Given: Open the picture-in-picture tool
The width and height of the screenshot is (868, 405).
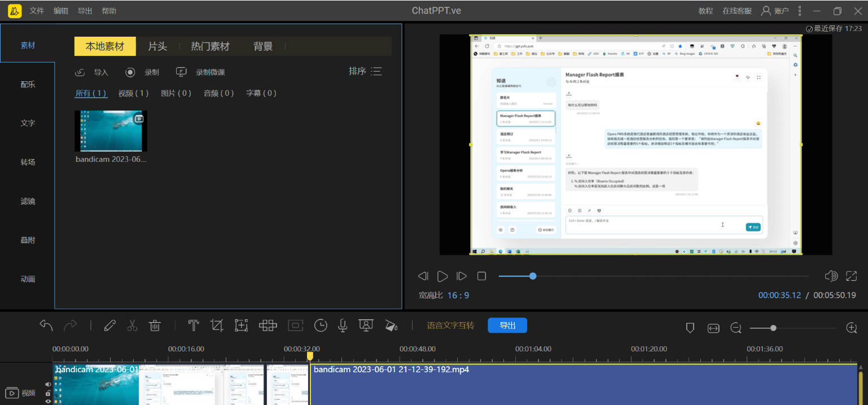Looking at the screenshot, I should [295, 325].
